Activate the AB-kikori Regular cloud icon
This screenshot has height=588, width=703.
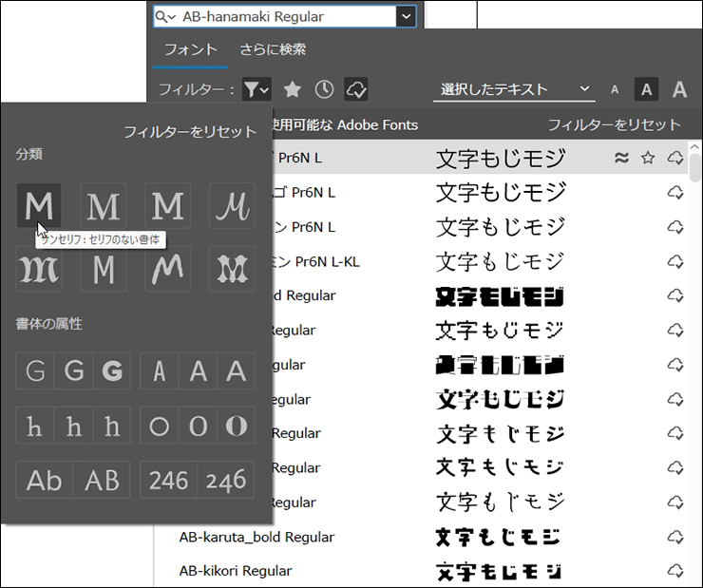click(x=675, y=571)
